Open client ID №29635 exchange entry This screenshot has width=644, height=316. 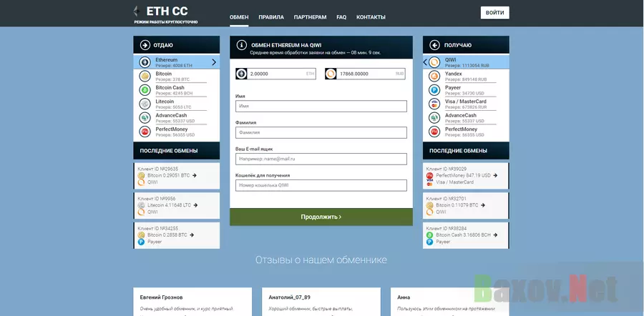coord(177,176)
